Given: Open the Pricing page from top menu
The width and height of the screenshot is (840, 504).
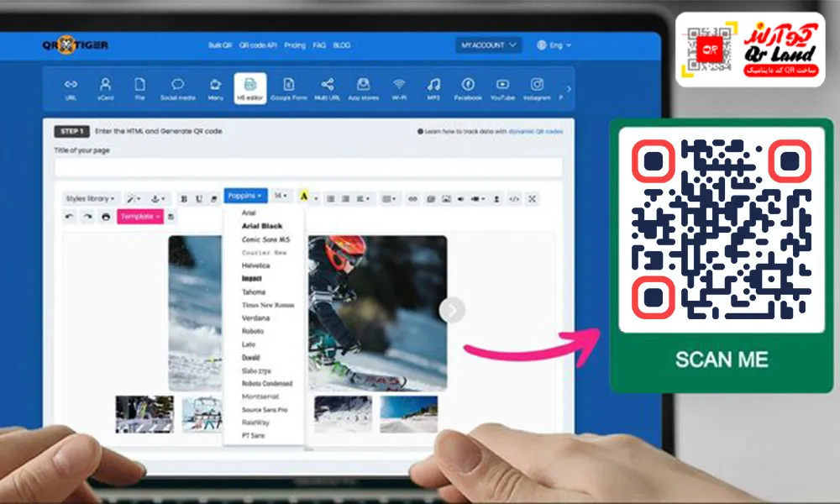Looking at the screenshot, I should click(x=295, y=45).
